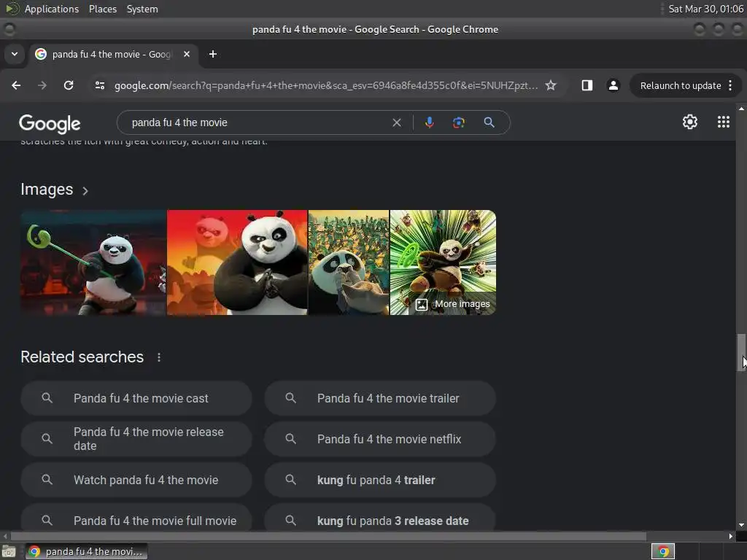Click the address bar URL
Viewport: 747px width, 560px height.
326,86
